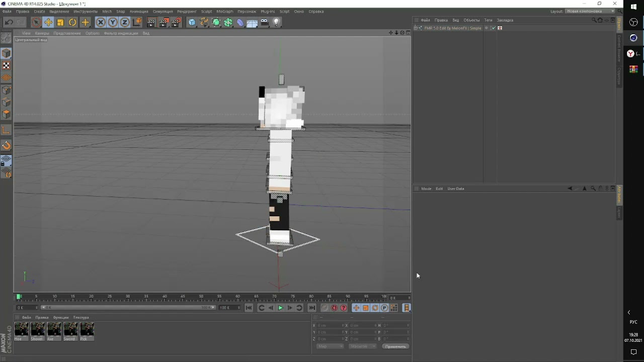Add a Cube primitive object
The height and width of the screenshot is (362, 644).
(192, 22)
